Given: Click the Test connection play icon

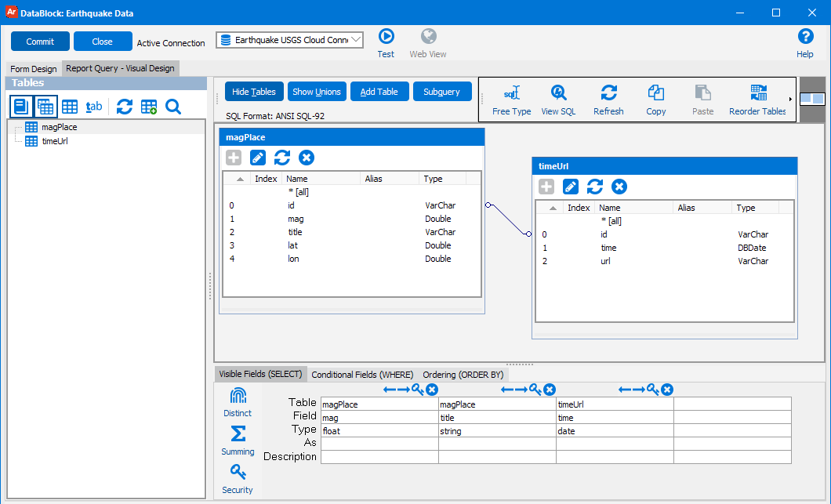Looking at the screenshot, I should (386, 36).
